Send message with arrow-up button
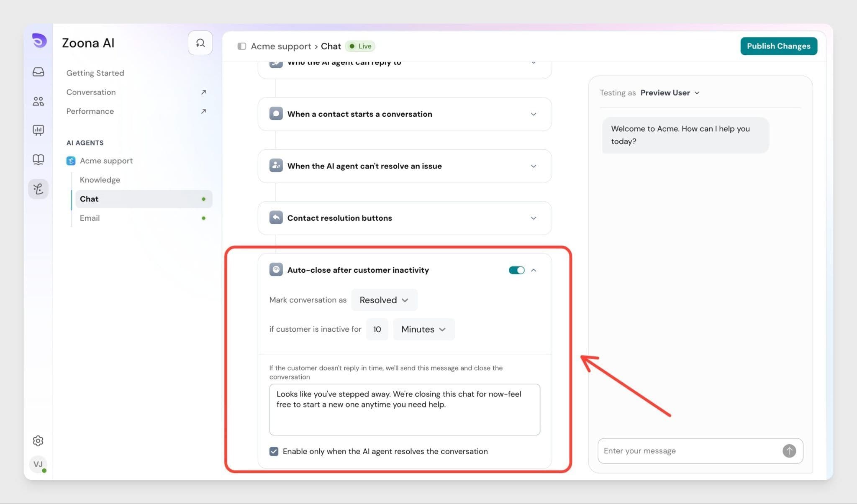The image size is (857, 504). pos(789,451)
